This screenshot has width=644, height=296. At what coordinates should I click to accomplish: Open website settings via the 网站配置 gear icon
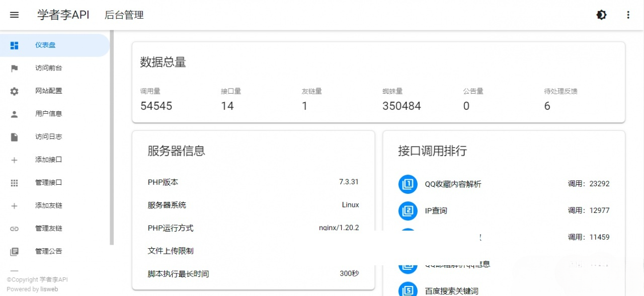click(14, 91)
